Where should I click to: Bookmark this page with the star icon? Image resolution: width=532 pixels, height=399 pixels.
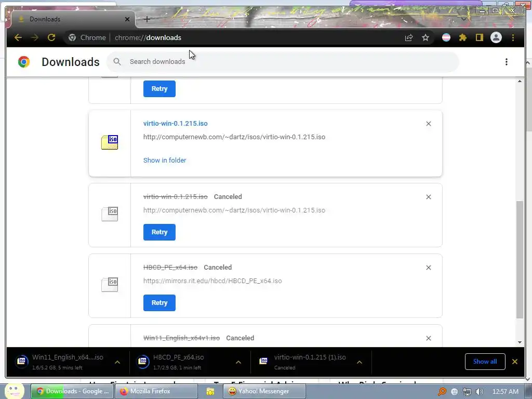(425, 37)
